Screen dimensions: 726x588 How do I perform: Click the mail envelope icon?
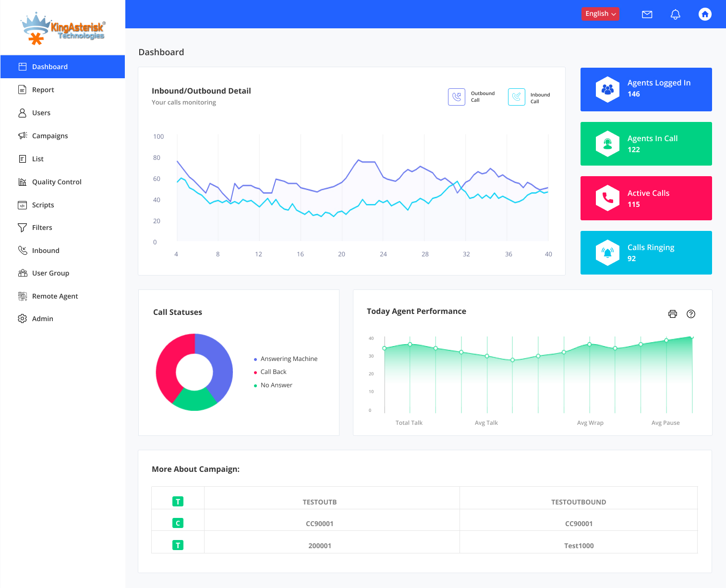pyautogui.click(x=647, y=14)
